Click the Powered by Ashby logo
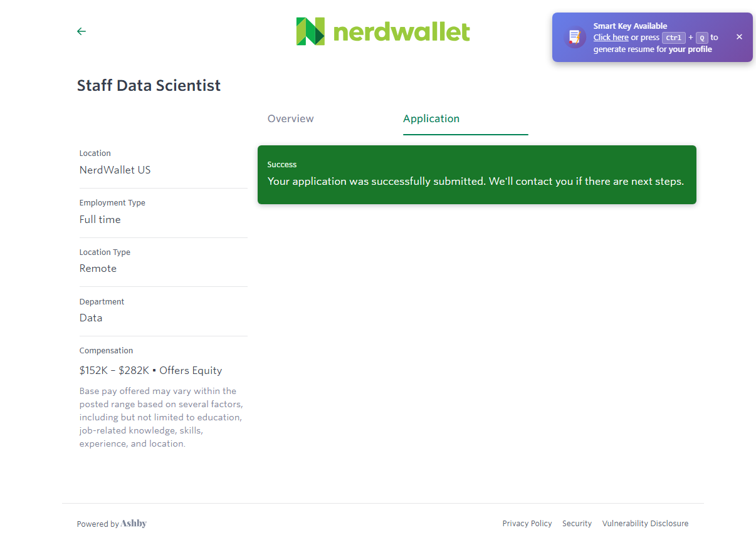 [x=134, y=524]
